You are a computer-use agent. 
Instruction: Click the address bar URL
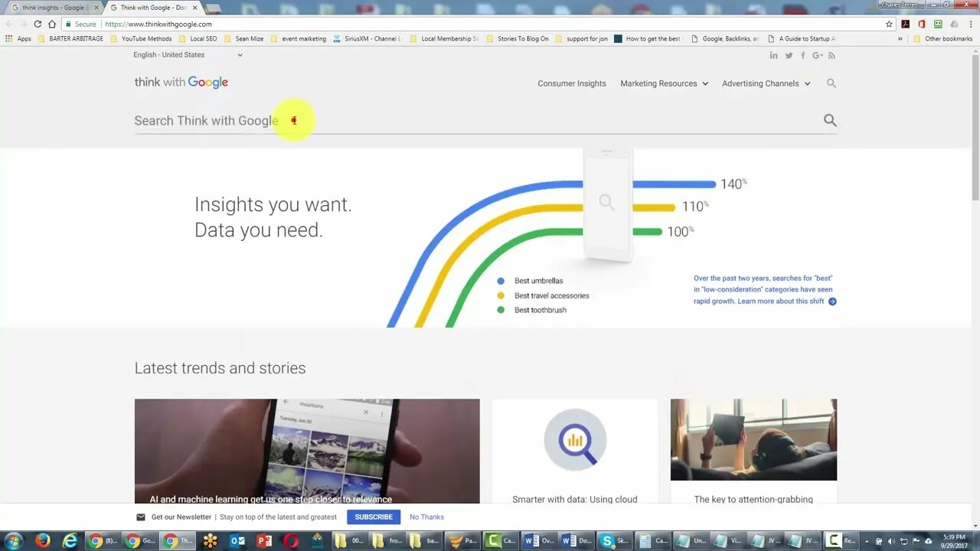point(158,24)
